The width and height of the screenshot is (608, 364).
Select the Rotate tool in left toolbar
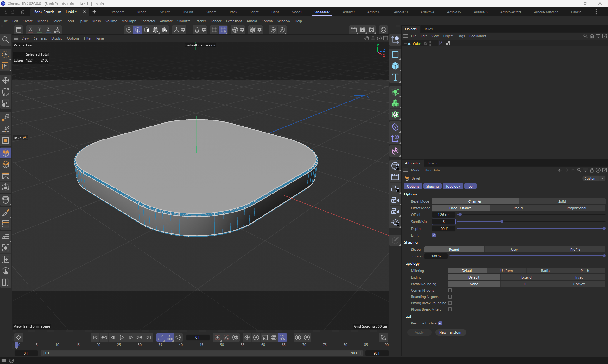pyautogui.click(x=6, y=92)
